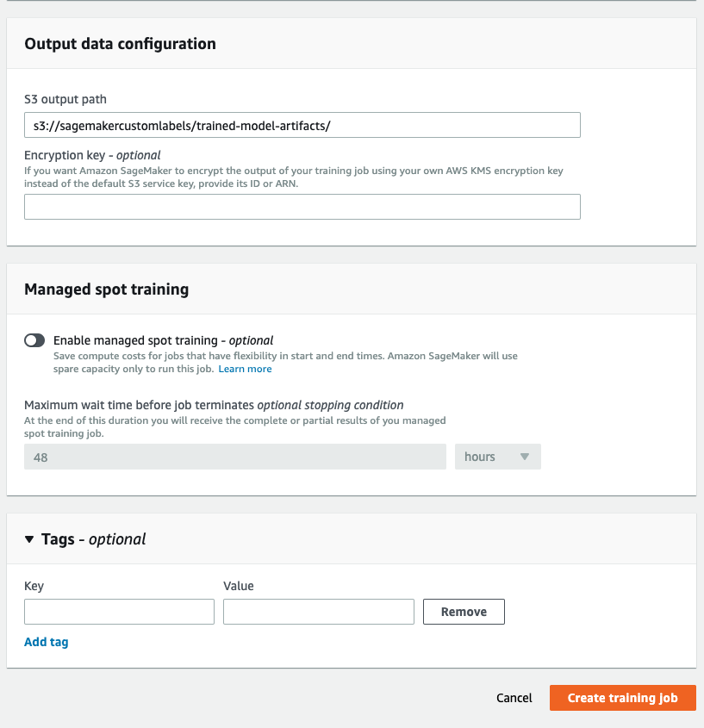Click the Add tag link

pos(47,642)
